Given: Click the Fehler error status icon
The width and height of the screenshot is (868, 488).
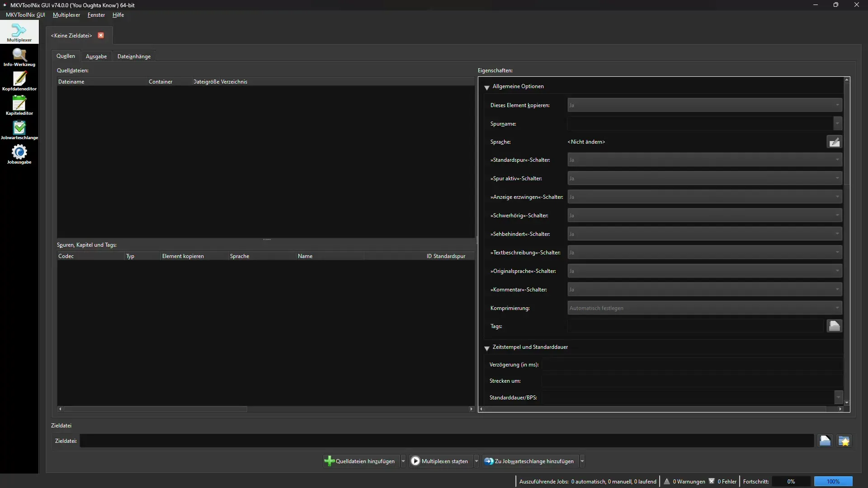Looking at the screenshot, I should [712, 481].
